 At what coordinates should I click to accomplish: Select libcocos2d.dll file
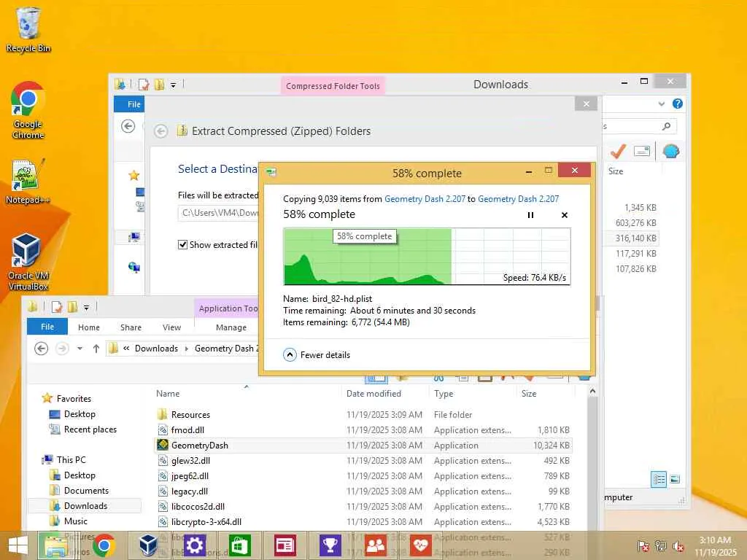(x=198, y=506)
